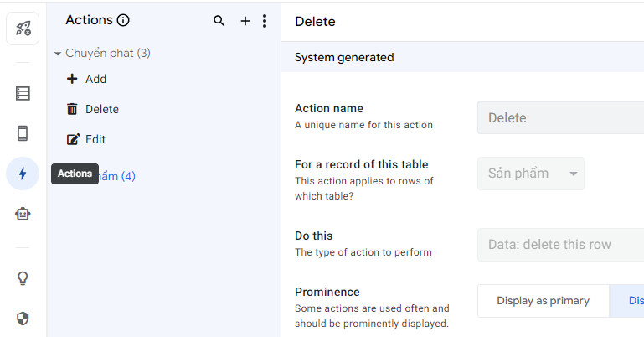Open the "Data: delete this row" dropdown
644x337 pixels.
[560, 245]
